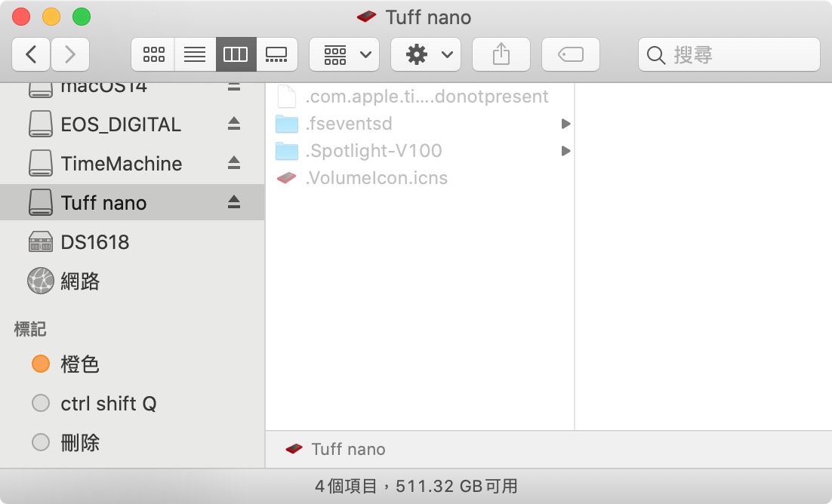Go back to previous folder
This screenshot has width=832, height=504.
pyautogui.click(x=32, y=54)
